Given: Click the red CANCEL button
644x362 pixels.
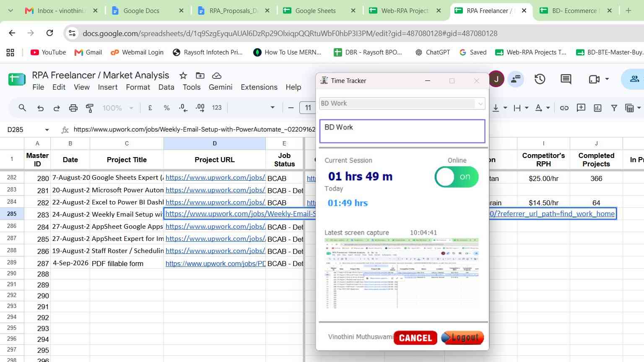Looking at the screenshot, I should (x=415, y=338).
